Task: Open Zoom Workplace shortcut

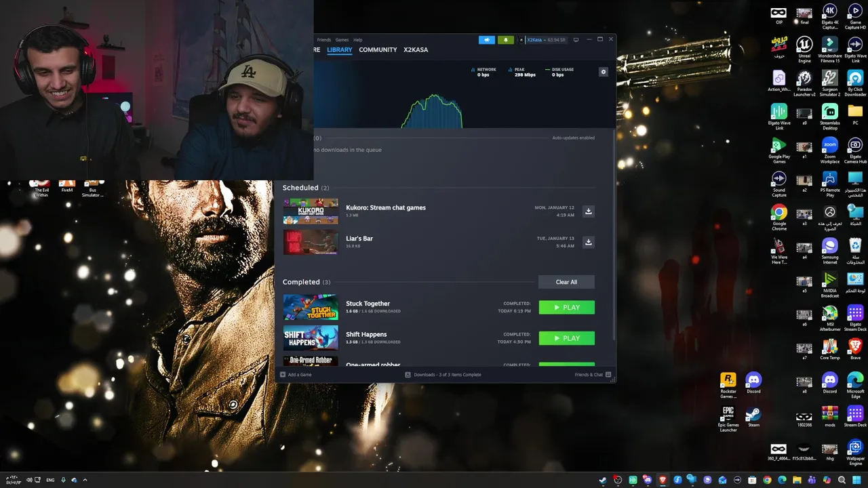Action: pyautogui.click(x=830, y=150)
